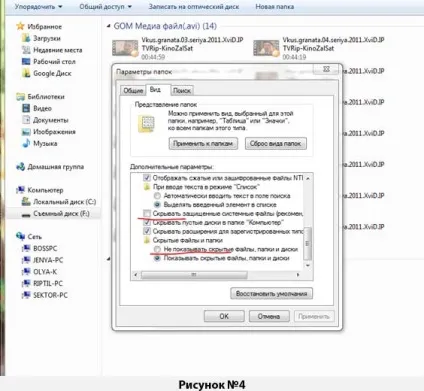This screenshot has width=424, height=391.
Task: Click folder icon beside Скрытые файлы и папки
Action: coord(147,240)
